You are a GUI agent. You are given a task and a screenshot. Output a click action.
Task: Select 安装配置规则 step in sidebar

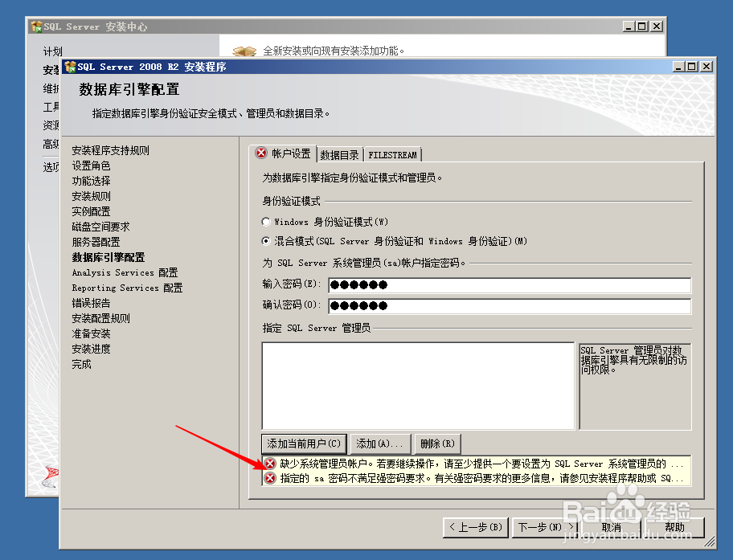point(100,318)
